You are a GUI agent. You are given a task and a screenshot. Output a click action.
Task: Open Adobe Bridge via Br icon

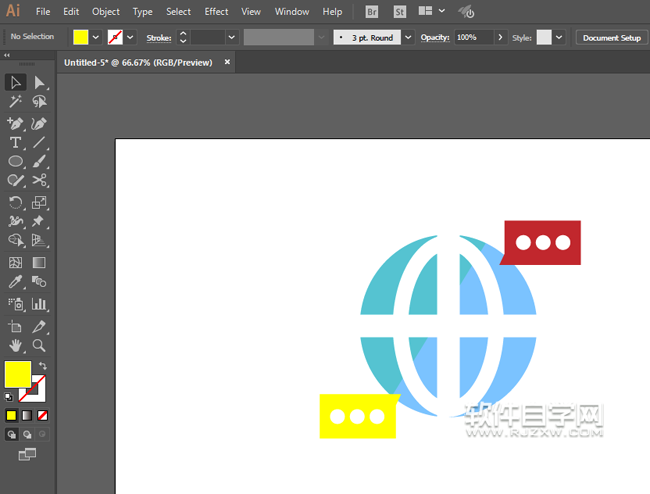coord(372,12)
